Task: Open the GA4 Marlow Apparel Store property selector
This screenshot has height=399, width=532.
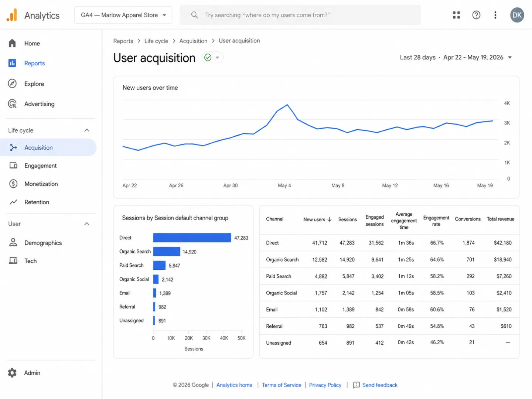Action: click(123, 15)
